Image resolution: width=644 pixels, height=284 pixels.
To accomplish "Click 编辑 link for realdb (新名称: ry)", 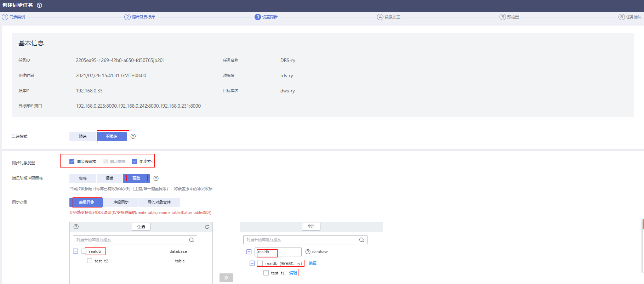I will 313,263.
